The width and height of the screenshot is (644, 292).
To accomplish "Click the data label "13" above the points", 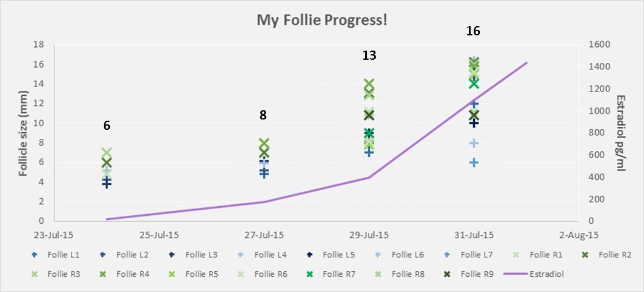I will (369, 55).
